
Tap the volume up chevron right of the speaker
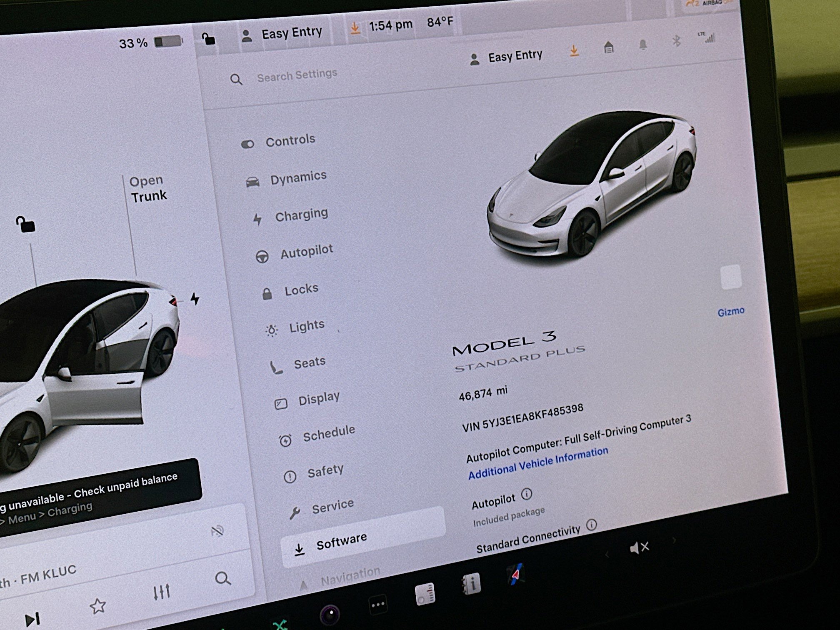(x=674, y=540)
